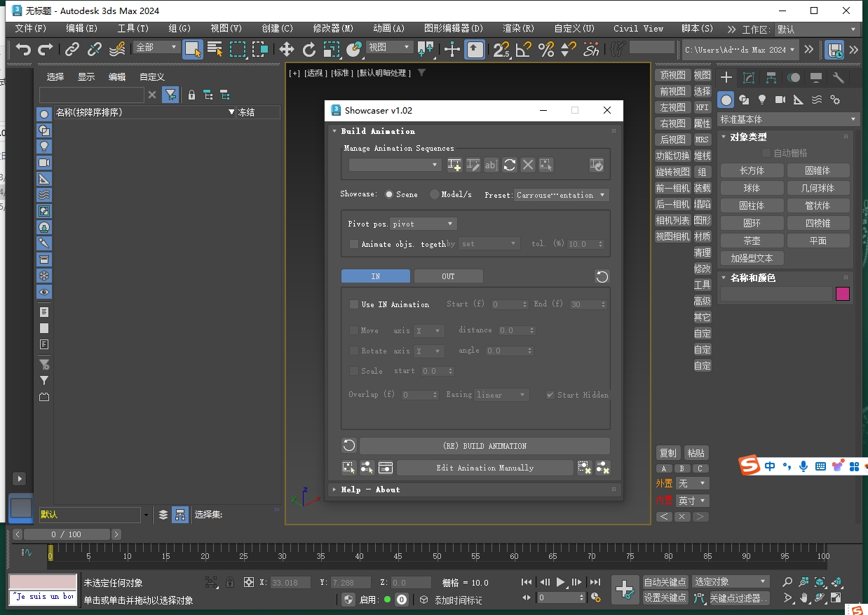Click reset icon left of Build Animation
The width and height of the screenshot is (868, 615).
(x=349, y=446)
